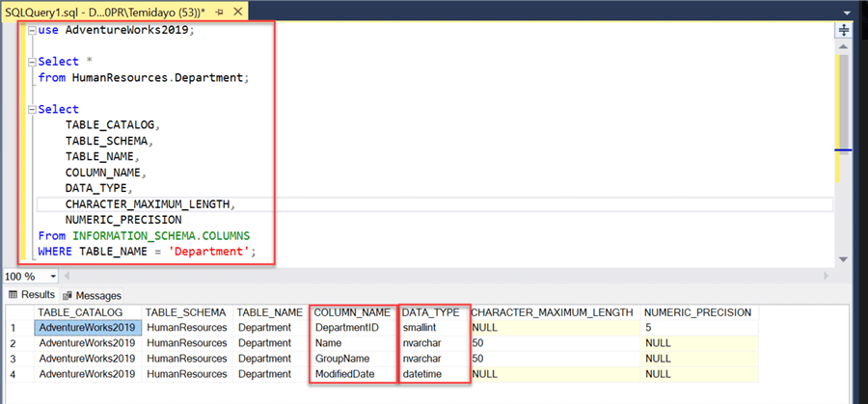Click the DATA_TYPE column header
Viewport: 868px width, 404px height.
pyautogui.click(x=434, y=312)
